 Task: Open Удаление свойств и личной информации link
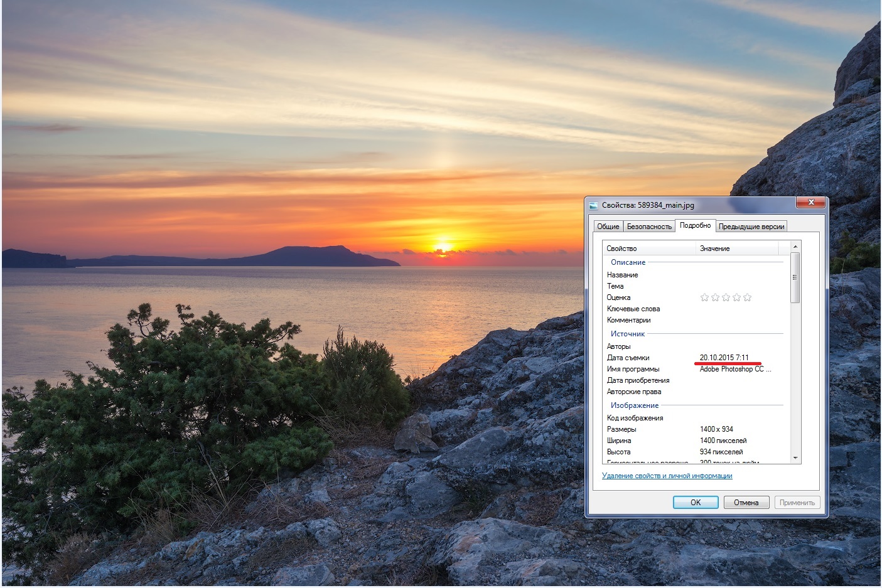pos(667,476)
